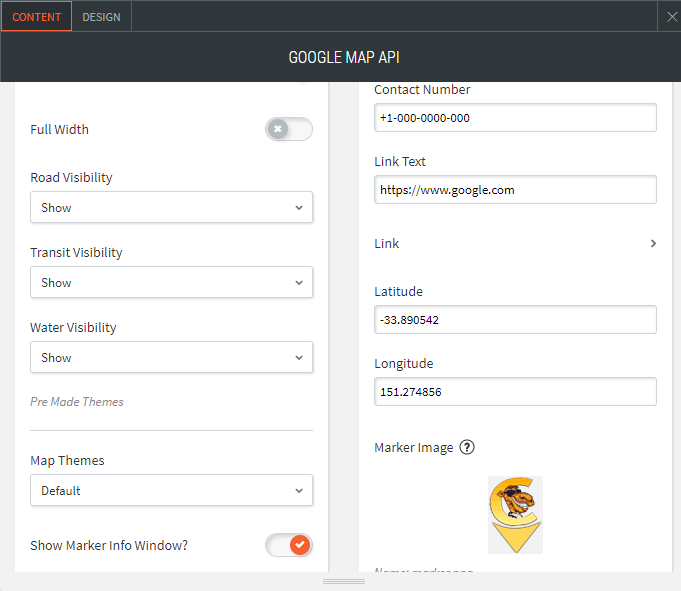Click the Google Map API title bar

344,57
